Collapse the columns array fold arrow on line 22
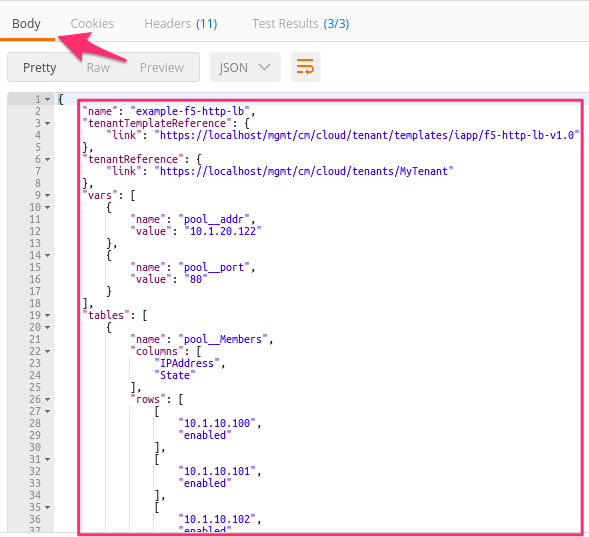The height and width of the screenshot is (537, 589). pyautogui.click(x=48, y=351)
